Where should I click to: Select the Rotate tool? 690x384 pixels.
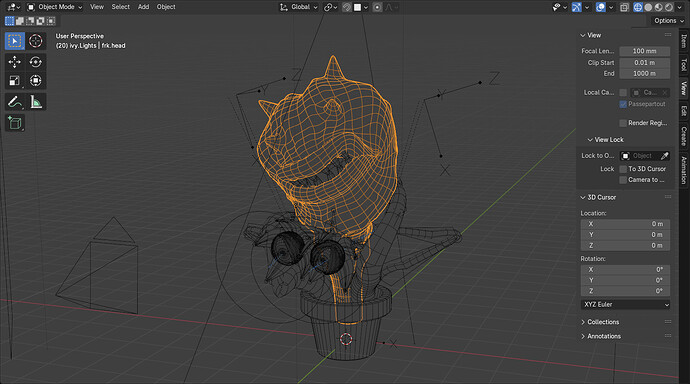click(x=36, y=62)
